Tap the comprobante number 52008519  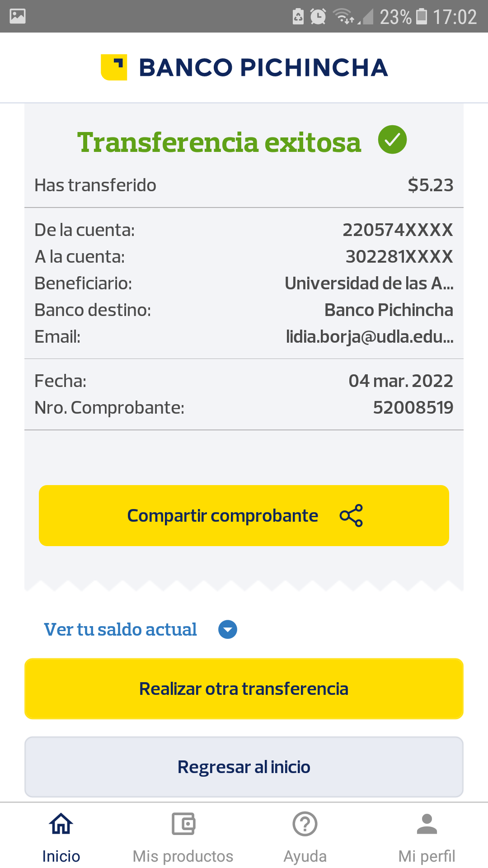tap(413, 408)
